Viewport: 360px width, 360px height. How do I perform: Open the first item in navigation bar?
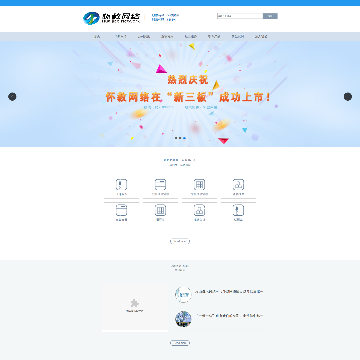tap(97, 36)
